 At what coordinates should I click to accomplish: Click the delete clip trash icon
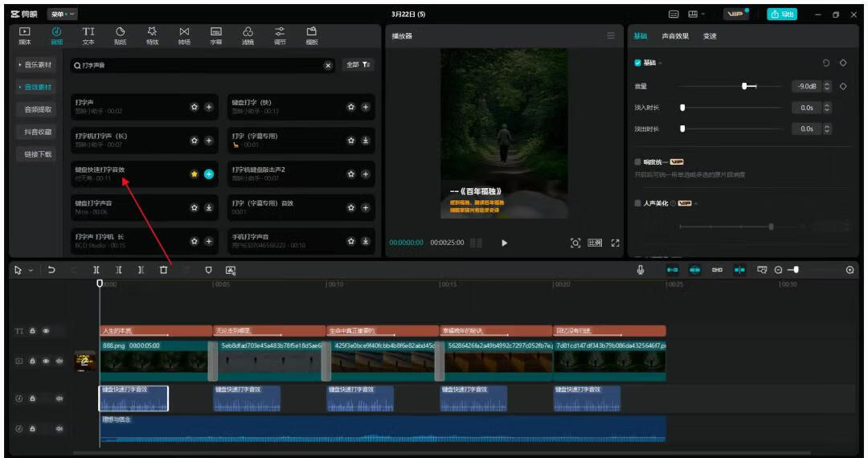coord(163,270)
